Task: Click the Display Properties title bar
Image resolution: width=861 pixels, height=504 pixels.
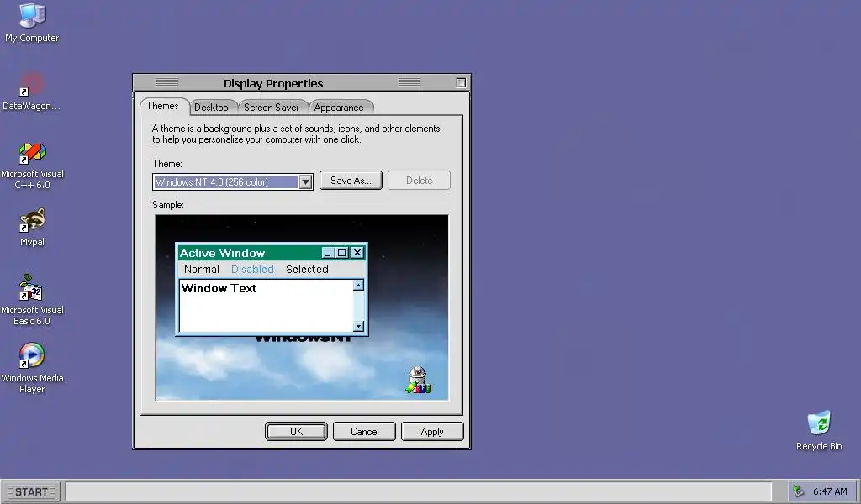Action: (x=301, y=83)
